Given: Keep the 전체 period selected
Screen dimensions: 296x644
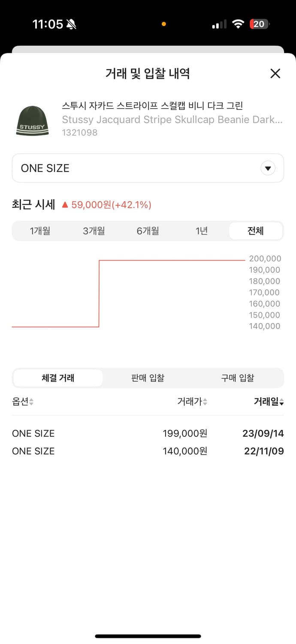Looking at the screenshot, I should (x=256, y=231).
